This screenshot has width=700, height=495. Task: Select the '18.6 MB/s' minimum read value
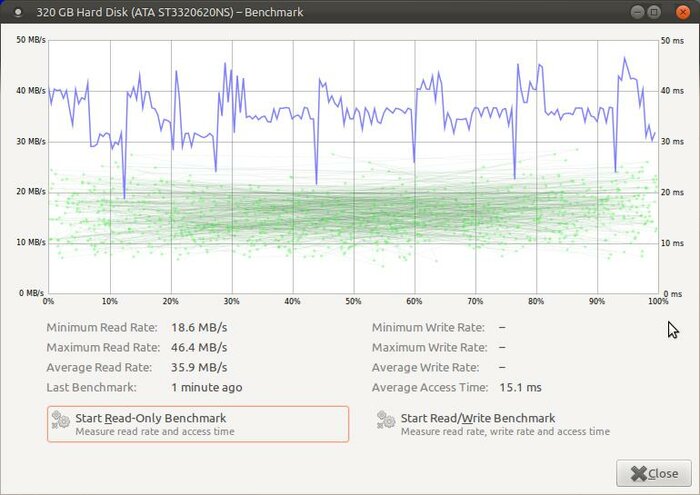pyautogui.click(x=199, y=328)
